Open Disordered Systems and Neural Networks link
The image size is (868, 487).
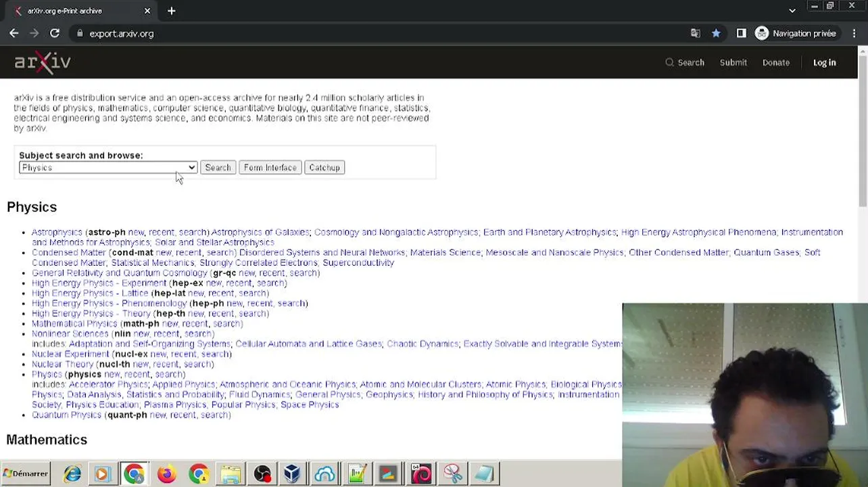coord(322,252)
